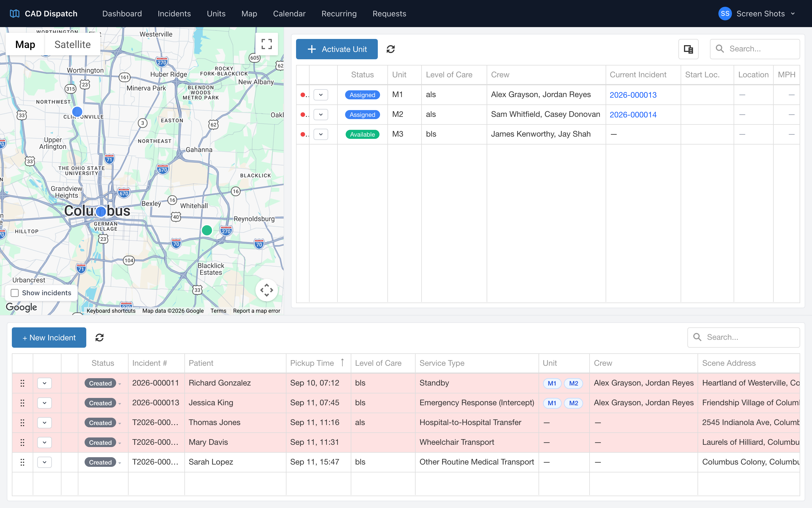
Task: Grab the drag handle for Jessica King row
Action: click(23, 403)
